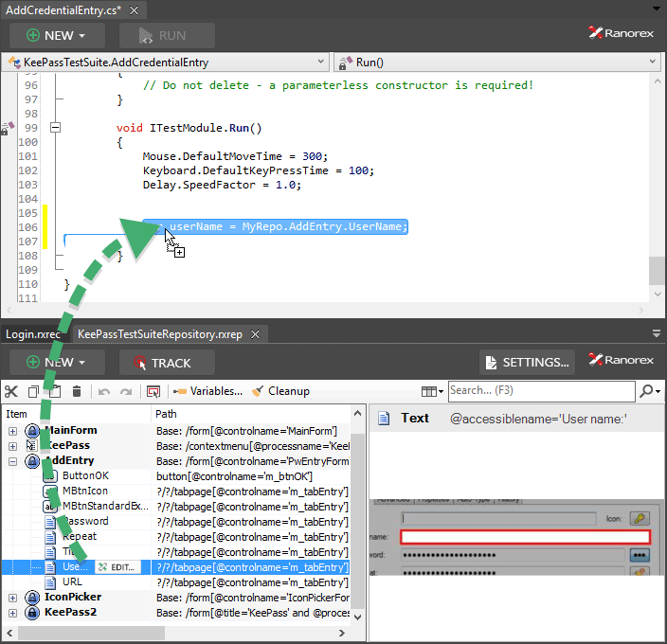Viewport: 667px width, 644px height.
Task: Open the column chooser grid dropdown
Action: click(432, 391)
